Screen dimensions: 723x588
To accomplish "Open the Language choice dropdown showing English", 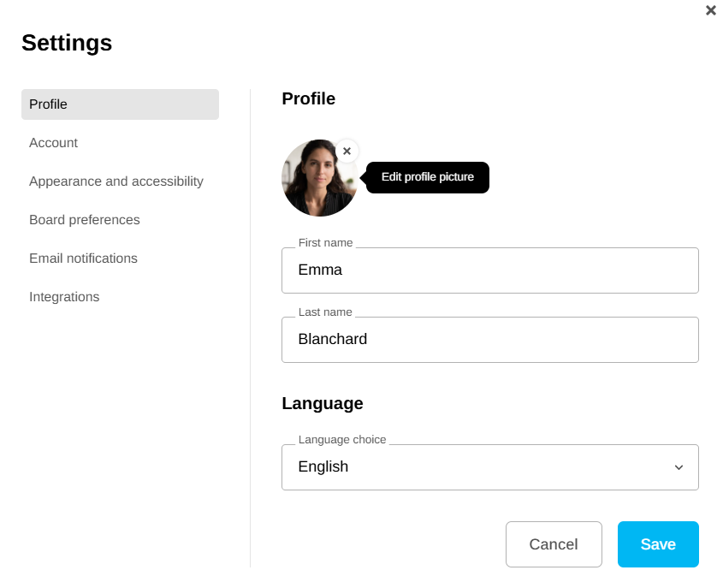I will (479, 467).
